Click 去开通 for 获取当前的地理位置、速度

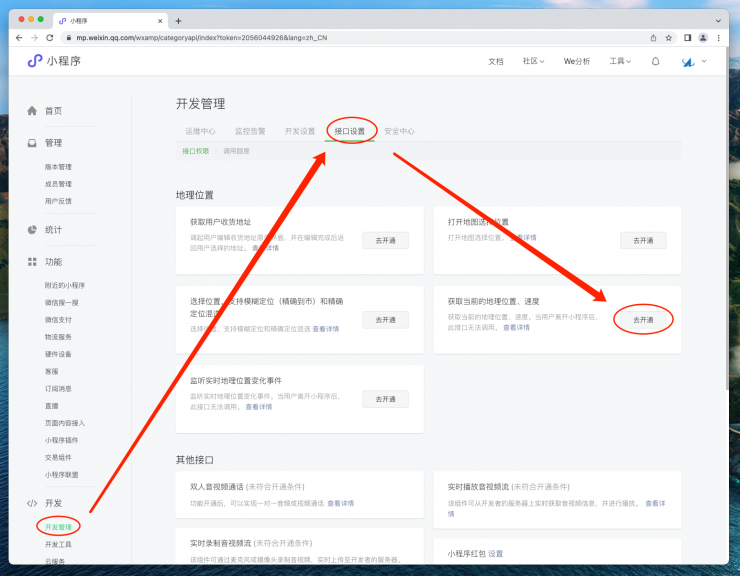643,319
